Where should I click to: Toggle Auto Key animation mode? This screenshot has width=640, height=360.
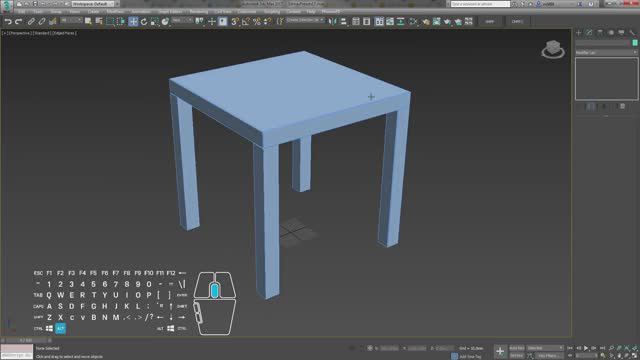coord(517,348)
